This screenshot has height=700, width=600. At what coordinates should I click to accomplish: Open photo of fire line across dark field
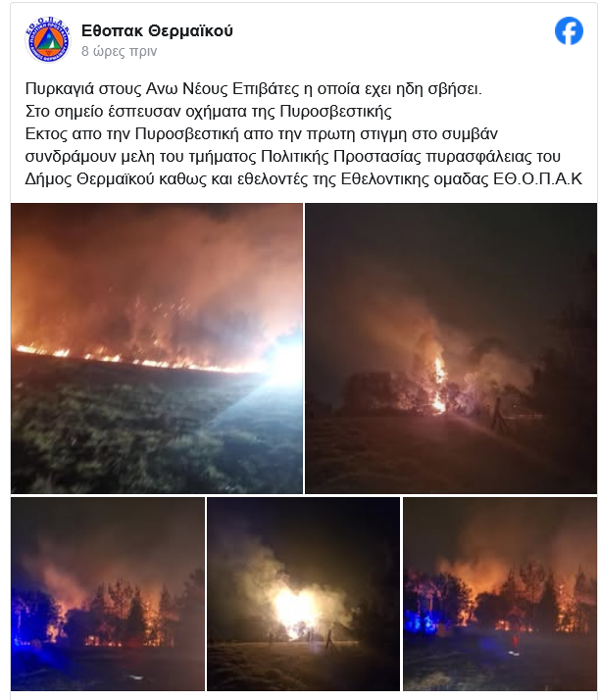point(157,348)
